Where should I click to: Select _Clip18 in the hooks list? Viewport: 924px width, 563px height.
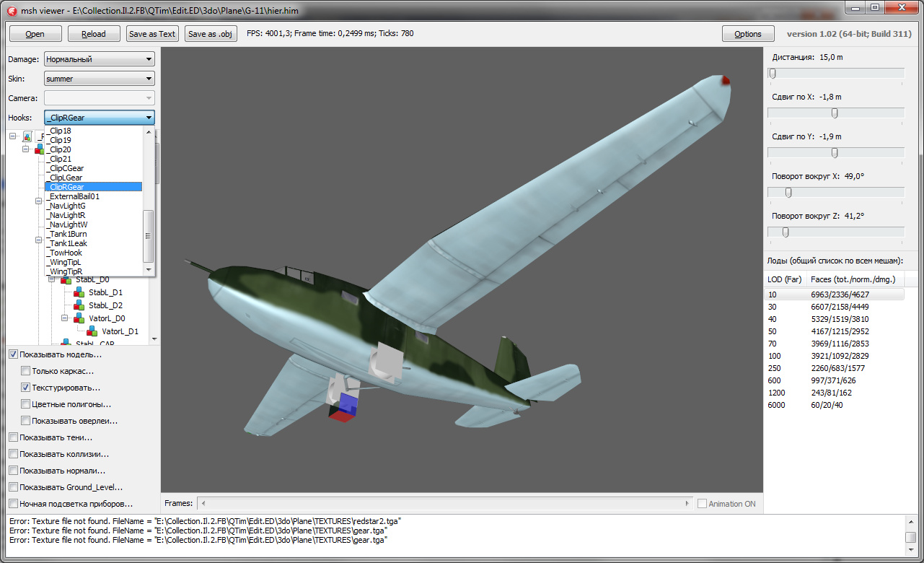tap(94, 131)
